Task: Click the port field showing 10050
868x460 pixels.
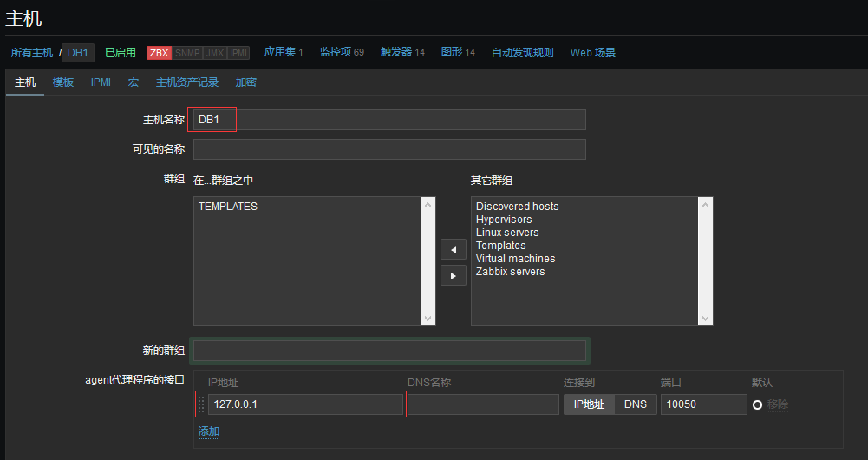Action: click(703, 404)
